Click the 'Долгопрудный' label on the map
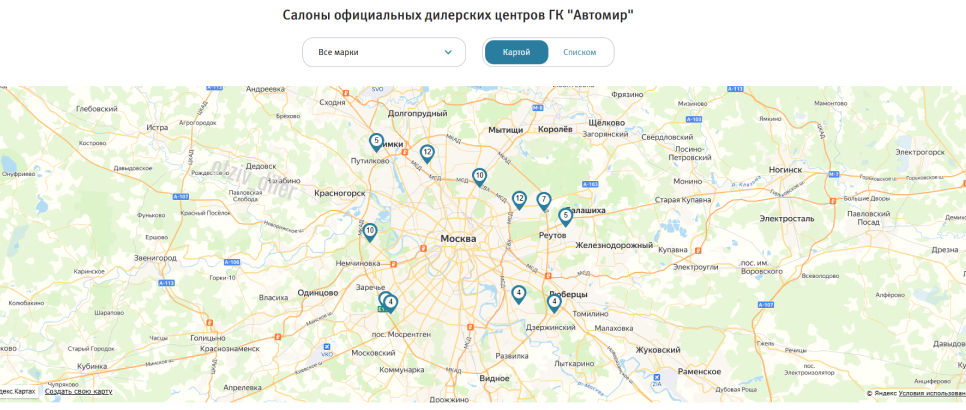 click(x=418, y=114)
